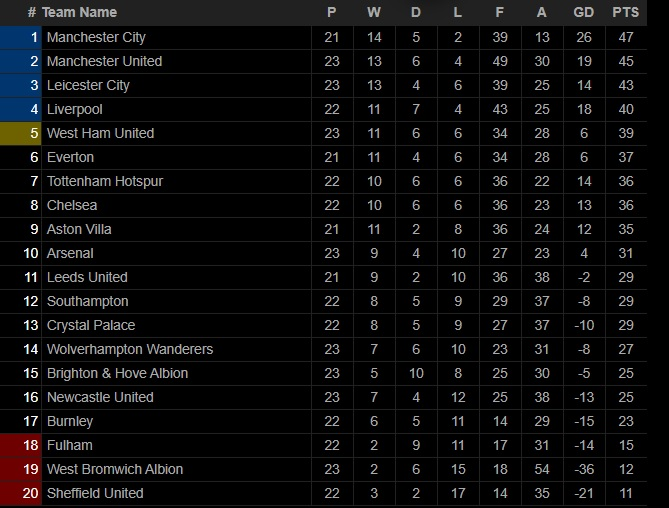Click the olive position 5 cell
Image resolution: width=669 pixels, height=508 pixels.
(22, 133)
